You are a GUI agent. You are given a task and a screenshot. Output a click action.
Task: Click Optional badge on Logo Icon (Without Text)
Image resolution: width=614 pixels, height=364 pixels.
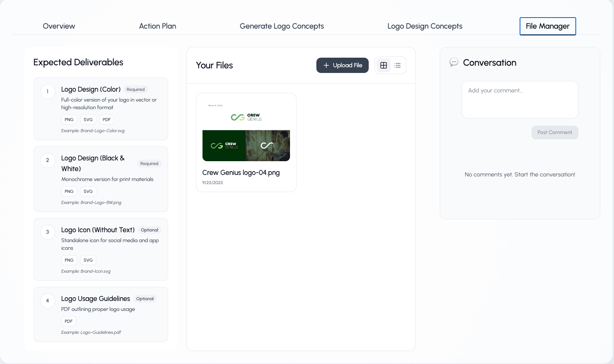click(x=149, y=230)
